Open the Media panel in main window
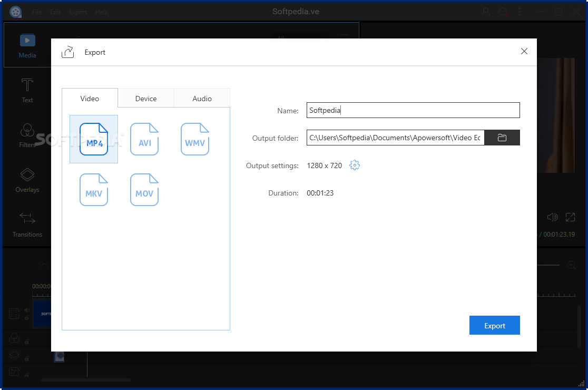 click(x=27, y=46)
